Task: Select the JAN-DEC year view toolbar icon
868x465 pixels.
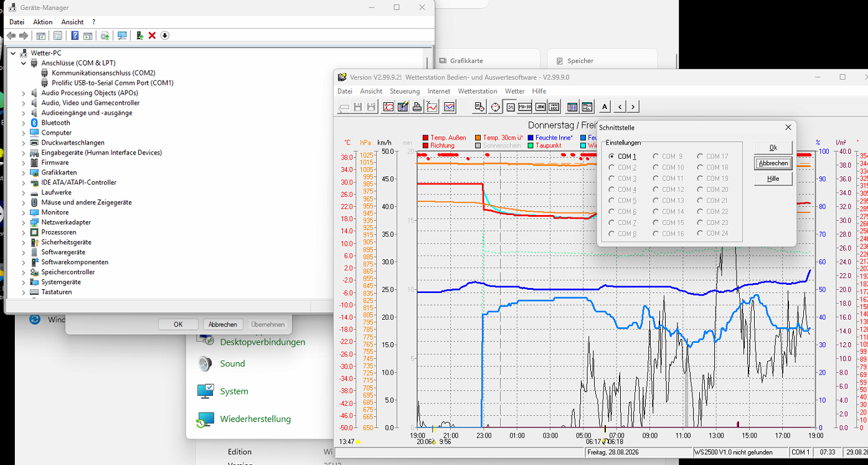Action: point(555,107)
